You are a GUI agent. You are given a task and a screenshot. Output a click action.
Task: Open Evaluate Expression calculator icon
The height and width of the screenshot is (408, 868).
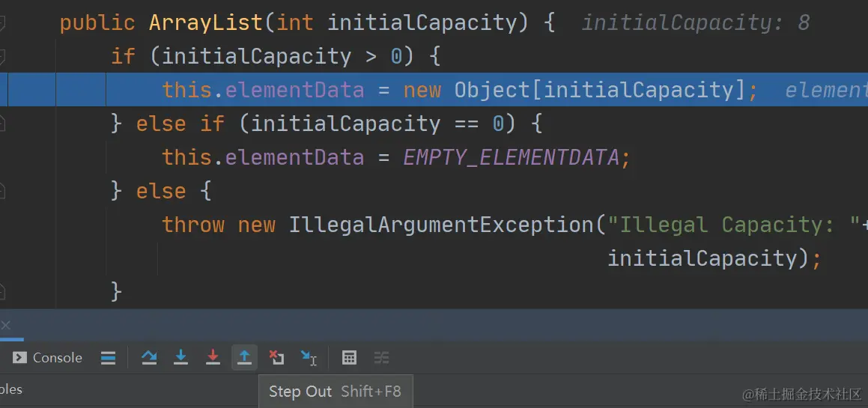click(x=349, y=358)
